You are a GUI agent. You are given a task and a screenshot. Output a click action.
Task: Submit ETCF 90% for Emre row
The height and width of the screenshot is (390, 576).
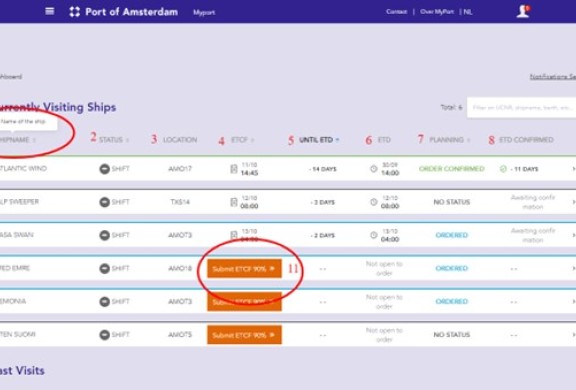pyautogui.click(x=244, y=268)
